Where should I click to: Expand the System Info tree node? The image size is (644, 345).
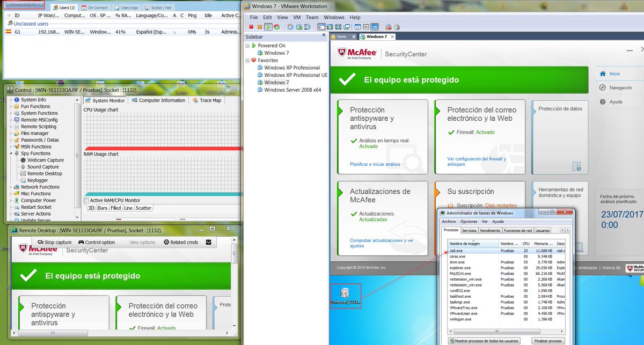tap(10, 100)
